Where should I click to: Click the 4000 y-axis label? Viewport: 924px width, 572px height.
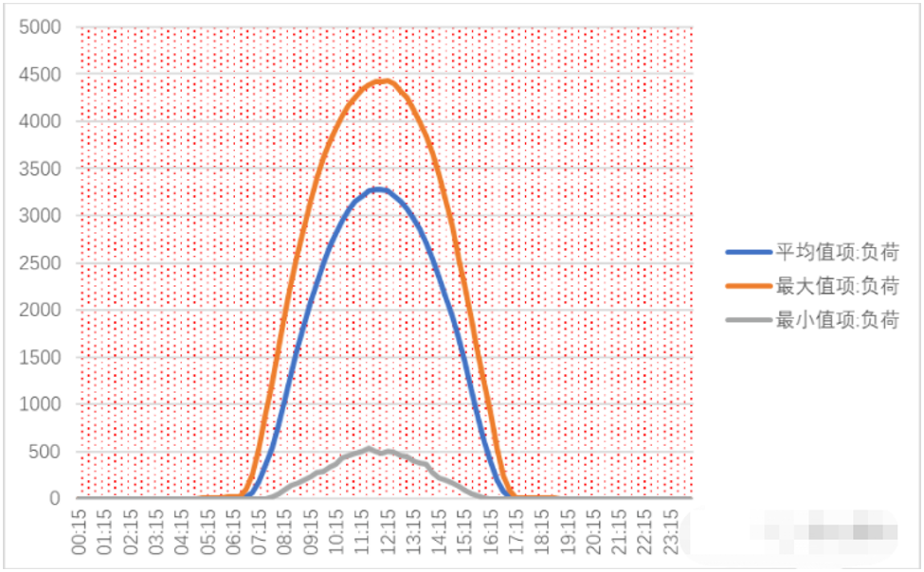tap(40, 121)
